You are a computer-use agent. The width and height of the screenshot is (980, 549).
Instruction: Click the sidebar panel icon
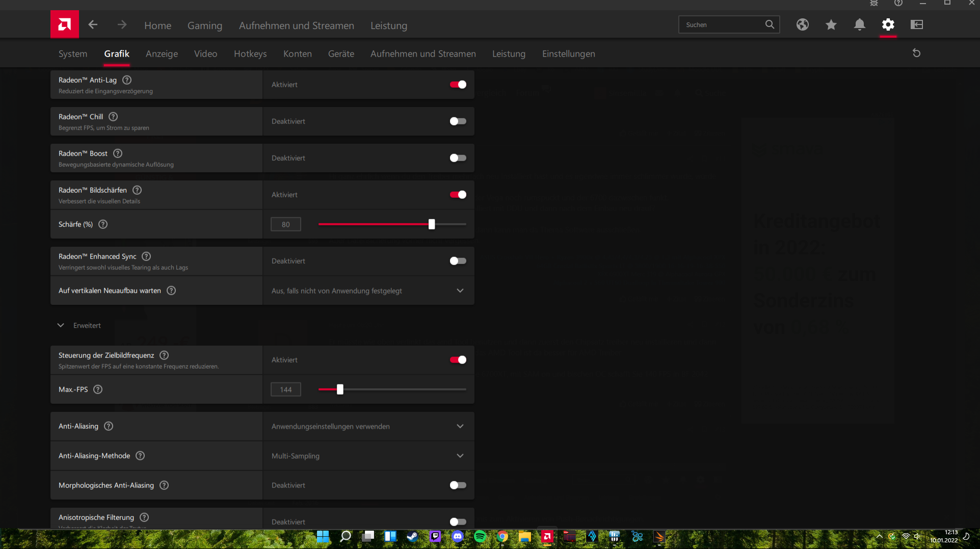pos(917,24)
